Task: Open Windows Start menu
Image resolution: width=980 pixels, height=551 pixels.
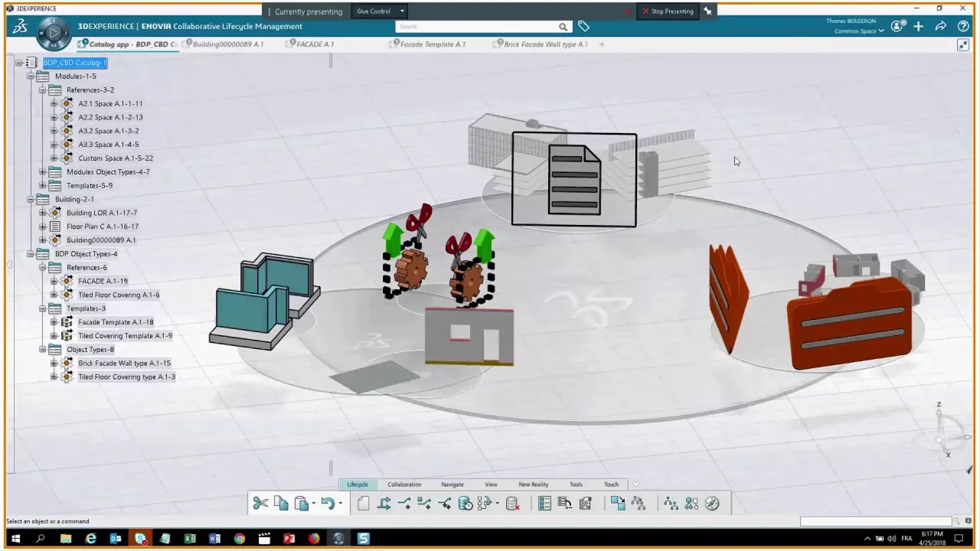Action: click(15, 539)
